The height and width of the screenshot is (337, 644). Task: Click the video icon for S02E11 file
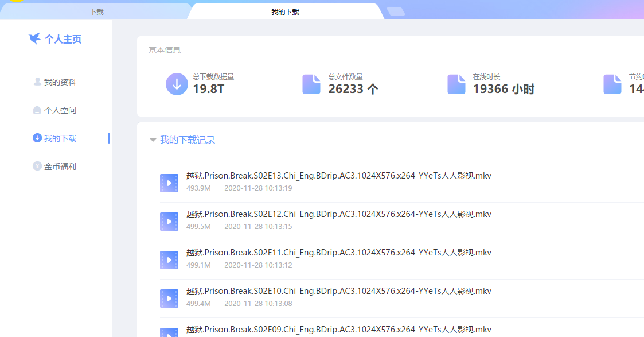pos(169,260)
